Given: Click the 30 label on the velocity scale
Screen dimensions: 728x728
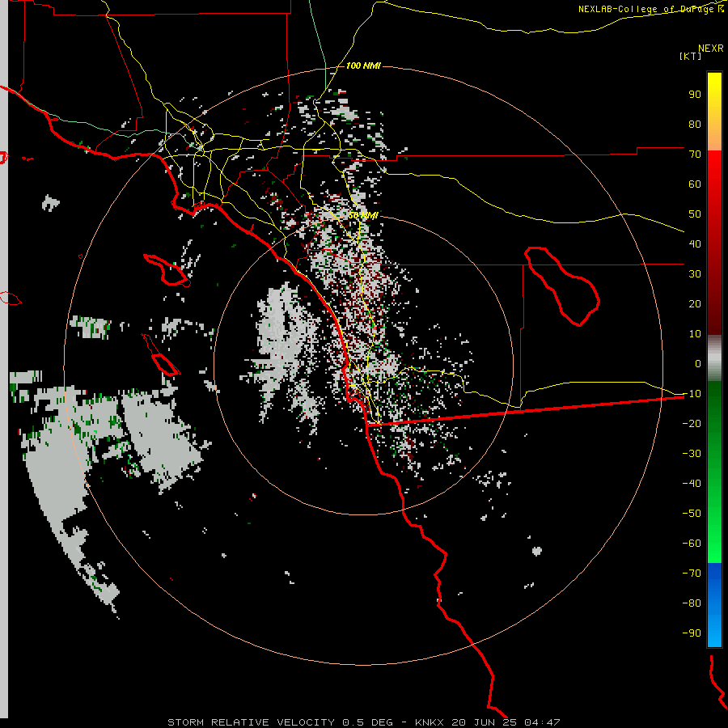Looking at the screenshot, I should tap(695, 274).
